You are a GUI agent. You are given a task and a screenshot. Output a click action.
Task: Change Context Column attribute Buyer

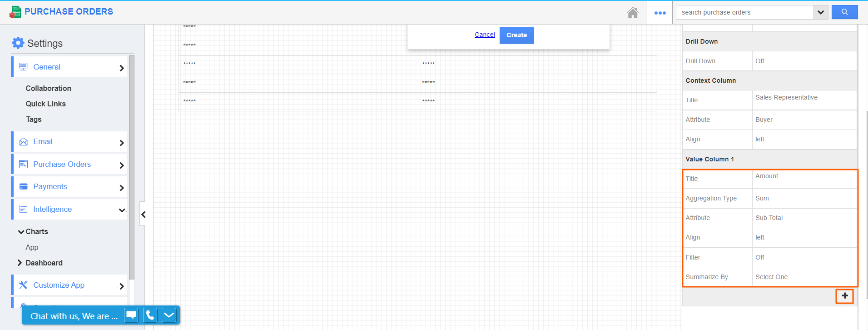pyautogui.click(x=804, y=120)
